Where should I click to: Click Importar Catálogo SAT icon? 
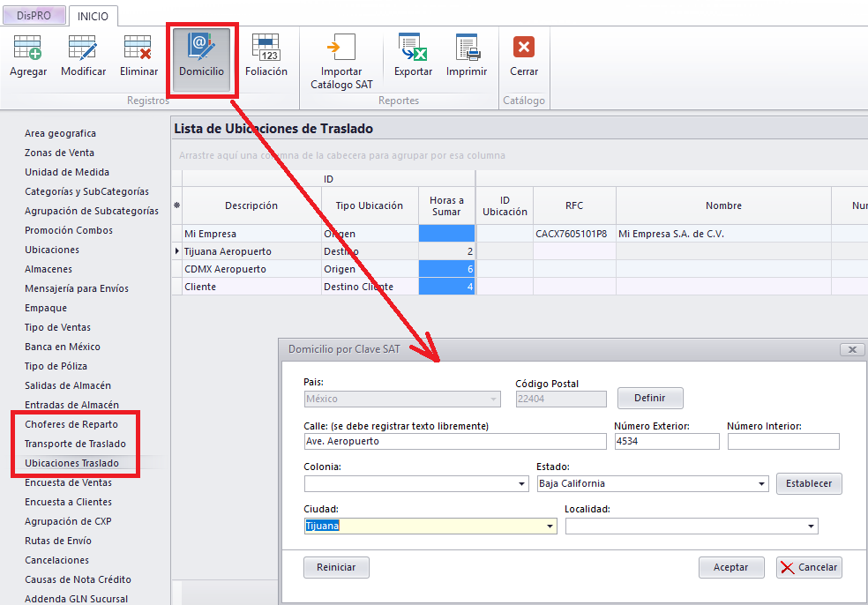click(x=341, y=48)
